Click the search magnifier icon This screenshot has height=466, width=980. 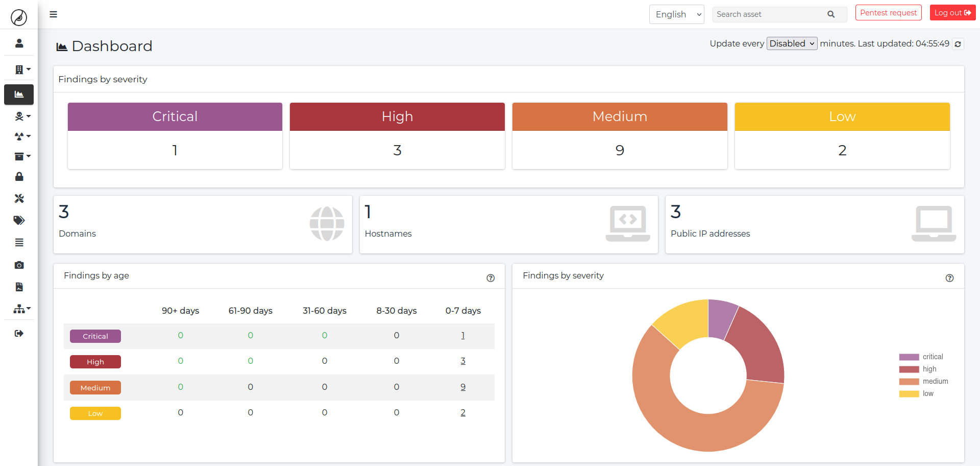tap(831, 14)
